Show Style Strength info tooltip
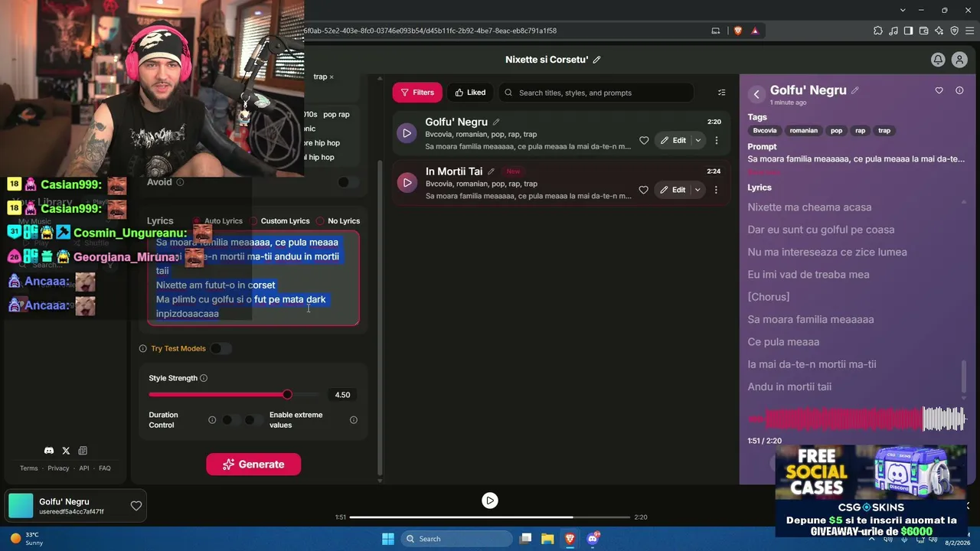 click(204, 378)
